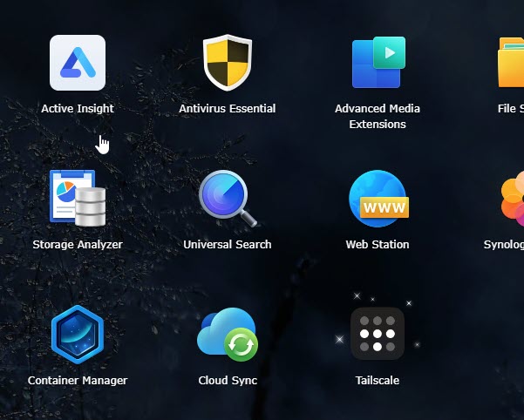Click the "Active Insight" label
The image size is (524, 420).
click(x=78, y=109)
